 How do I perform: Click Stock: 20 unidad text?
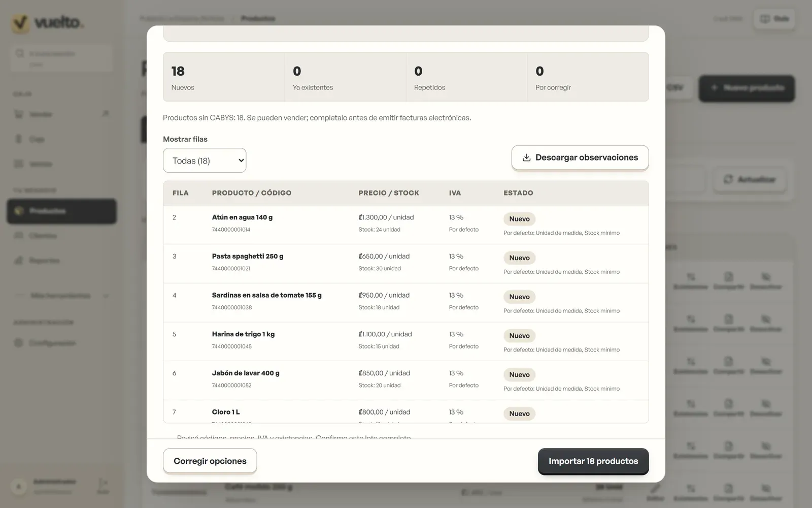click(380, 386)
